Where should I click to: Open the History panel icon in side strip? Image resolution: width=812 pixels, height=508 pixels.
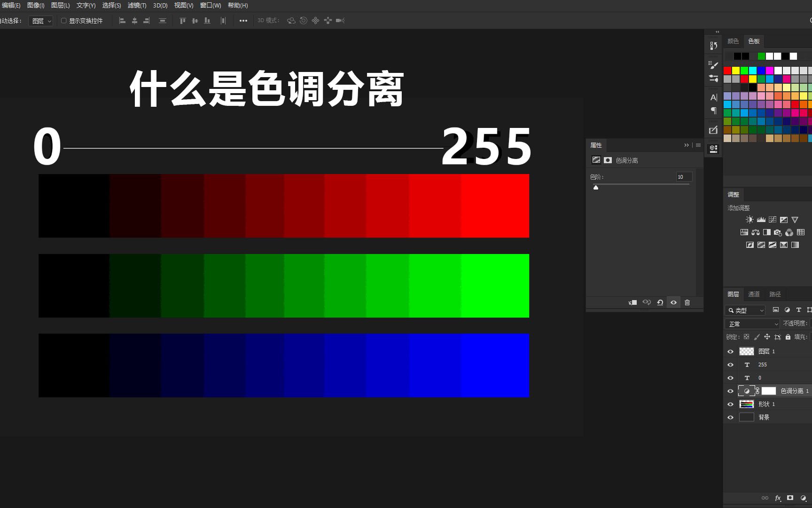click(713, 46)
